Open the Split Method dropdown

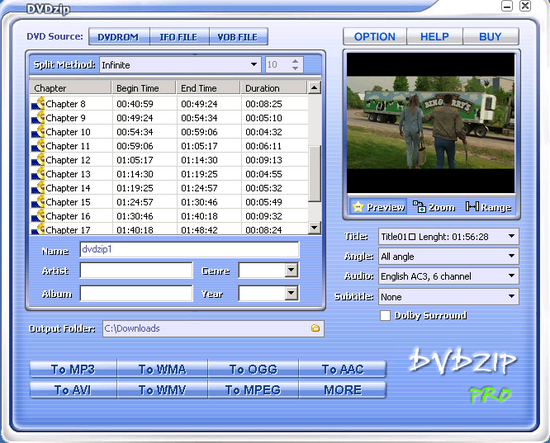pos(254,65)
